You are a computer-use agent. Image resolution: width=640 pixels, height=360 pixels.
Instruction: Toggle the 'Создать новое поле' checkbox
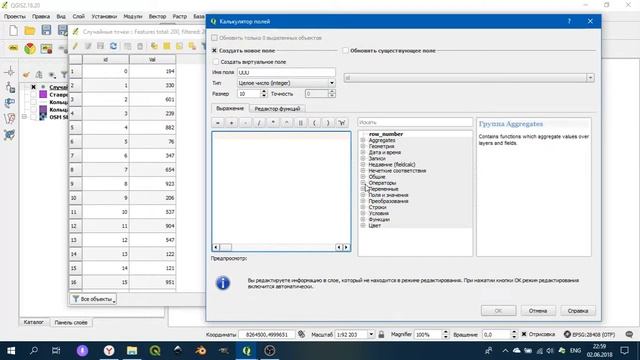point(214,51)
